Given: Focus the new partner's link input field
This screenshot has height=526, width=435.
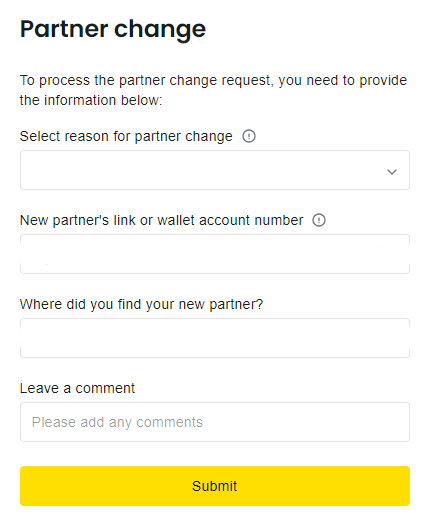Looking at the screenshot, I should click(x=215, y=254).
